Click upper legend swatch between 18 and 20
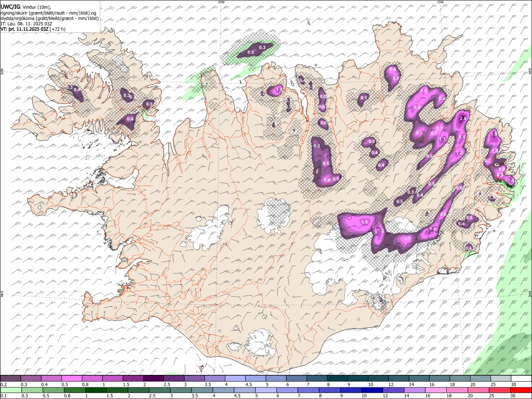This screenshot has width=532, height=399. pos(460,379)
